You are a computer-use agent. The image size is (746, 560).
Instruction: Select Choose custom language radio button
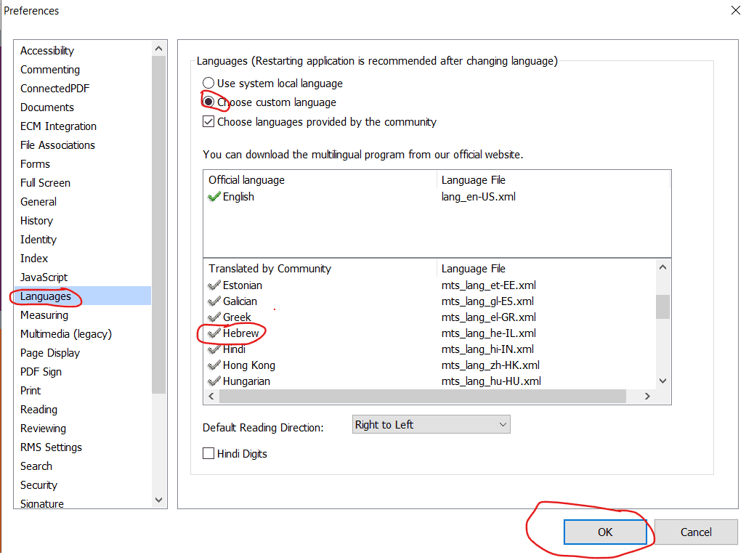coord(208,102)
